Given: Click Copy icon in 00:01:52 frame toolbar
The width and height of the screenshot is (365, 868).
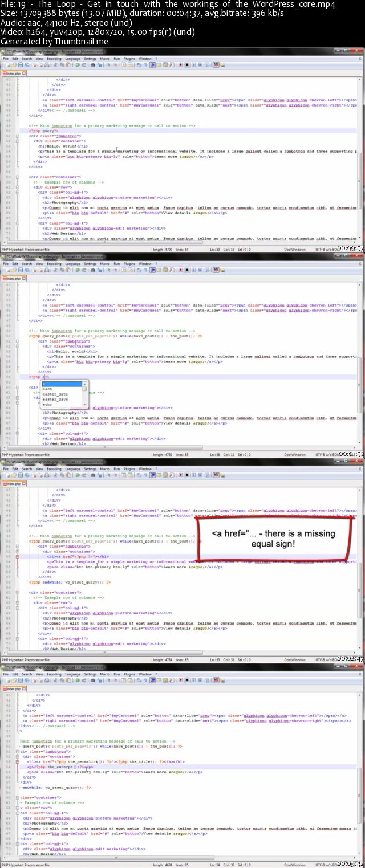Looking at the screenshot, I should click(61, 270).
